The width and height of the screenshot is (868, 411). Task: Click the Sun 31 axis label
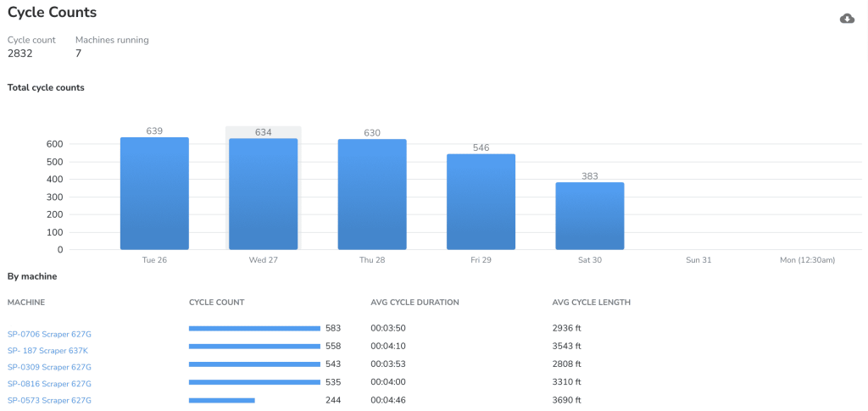(x=698, y=260)
